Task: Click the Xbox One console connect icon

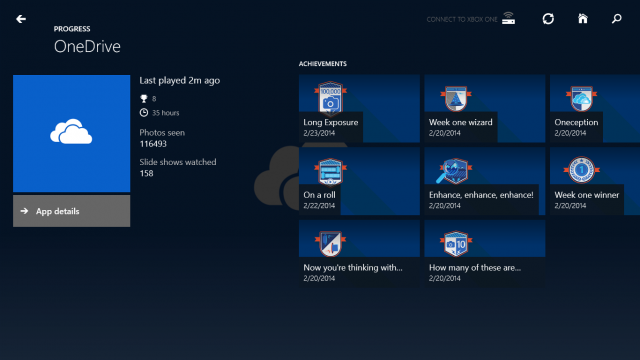Action: tap(508, 18)
